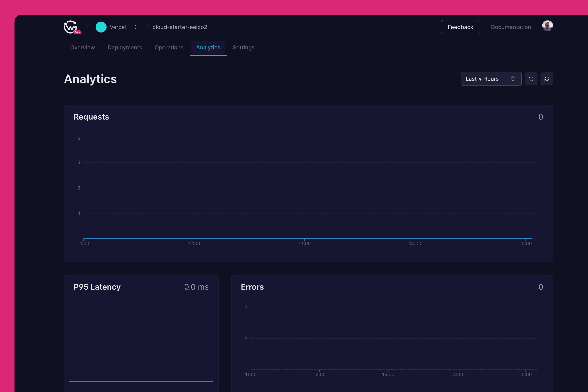This screenshot has height=392, width=588.
Task: Click the Vercel organization name
Action: tap(118, 27)
